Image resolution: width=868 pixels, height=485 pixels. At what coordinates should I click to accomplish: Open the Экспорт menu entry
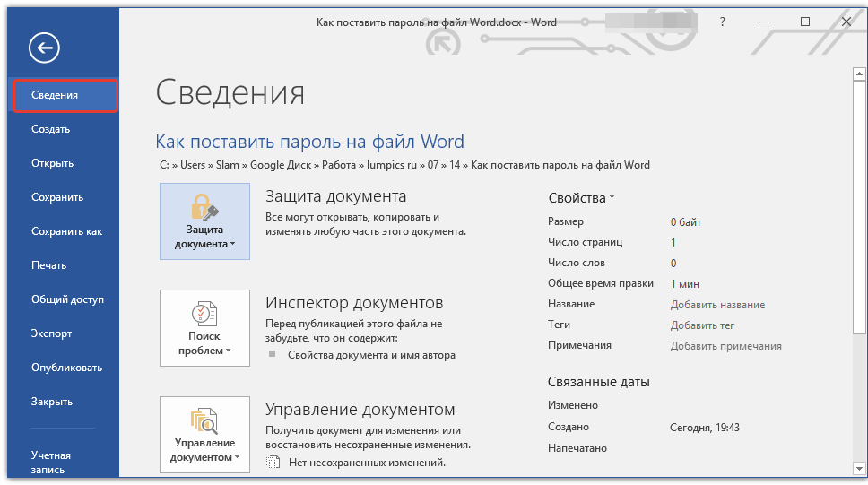[x=51, y=333]
